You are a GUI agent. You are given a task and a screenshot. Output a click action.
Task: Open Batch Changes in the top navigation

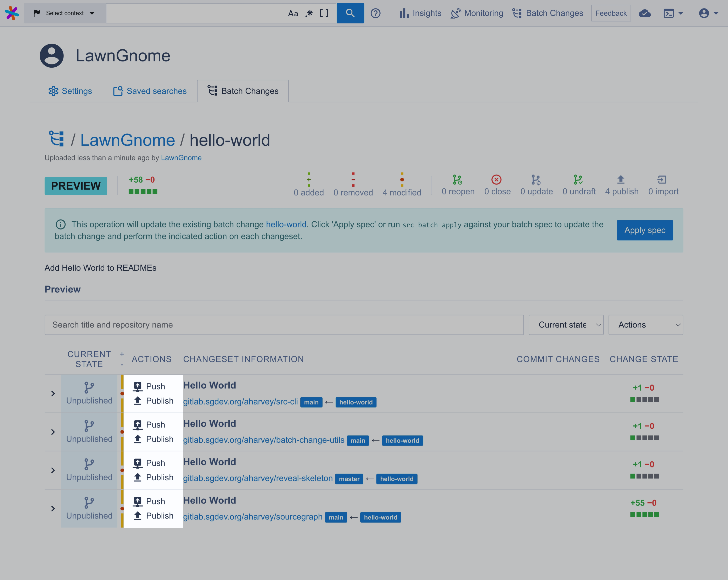tap(548, 13)
